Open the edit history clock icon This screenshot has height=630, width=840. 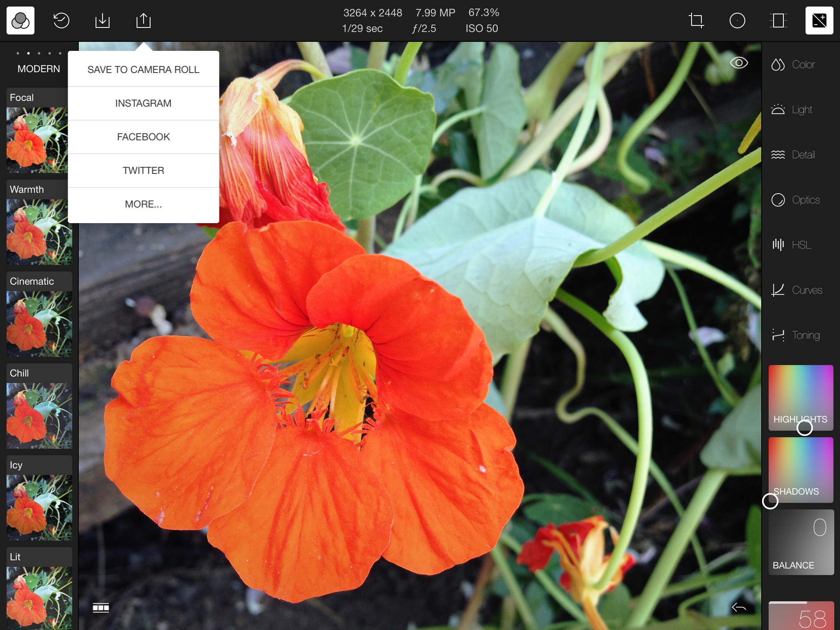tap(62, 21)
